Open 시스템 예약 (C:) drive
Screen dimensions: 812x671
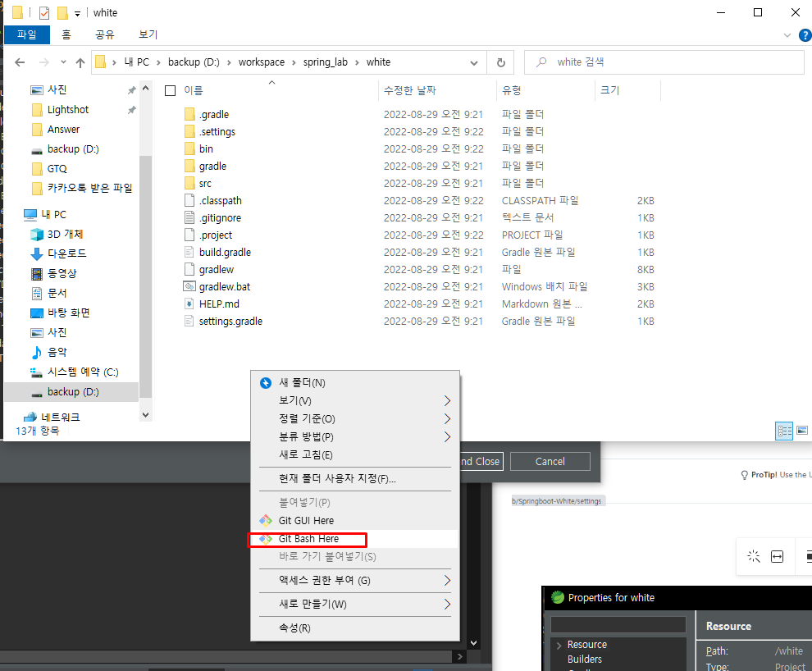(83, 372)
